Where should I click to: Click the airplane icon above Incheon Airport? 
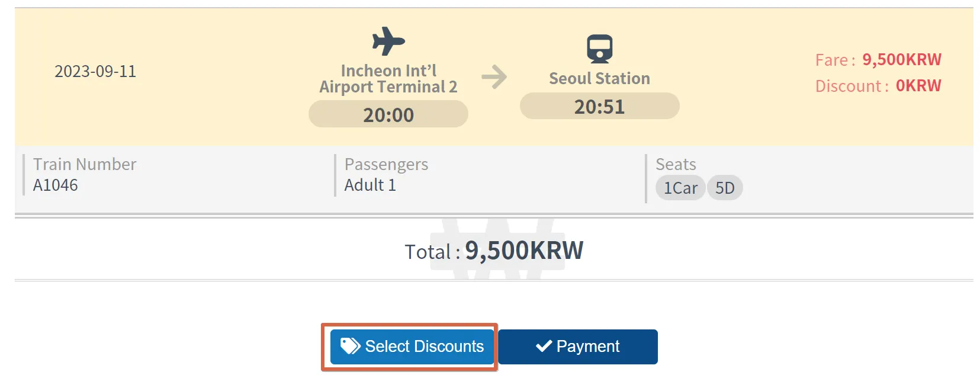[x=388, y=41]
